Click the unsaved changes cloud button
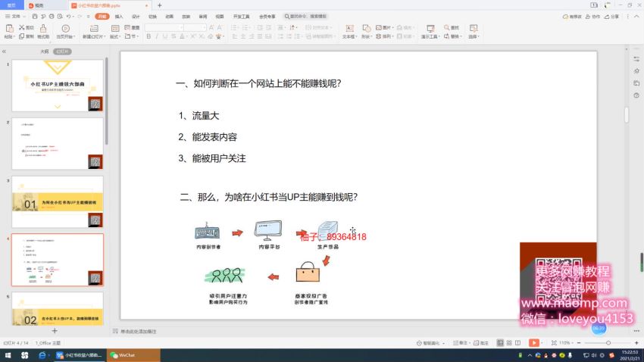This screenshot has height=362, width=644. 572,17
